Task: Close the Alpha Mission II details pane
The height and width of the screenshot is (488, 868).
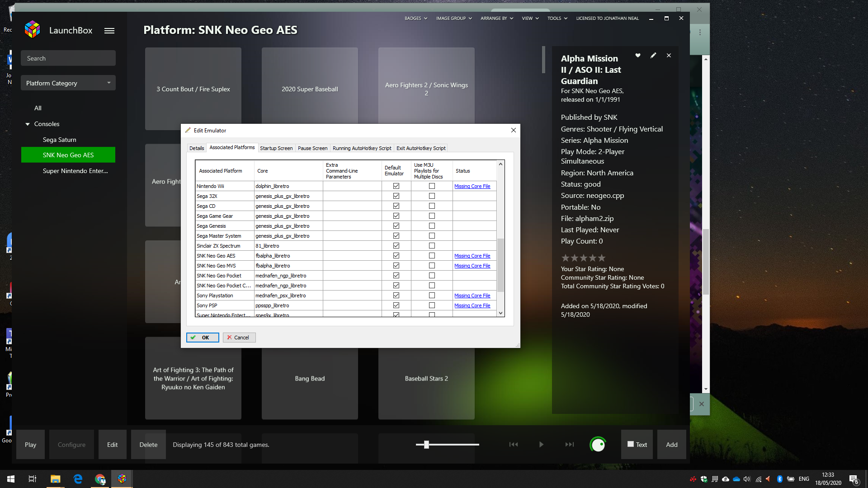Action: [x=669, y=56]
